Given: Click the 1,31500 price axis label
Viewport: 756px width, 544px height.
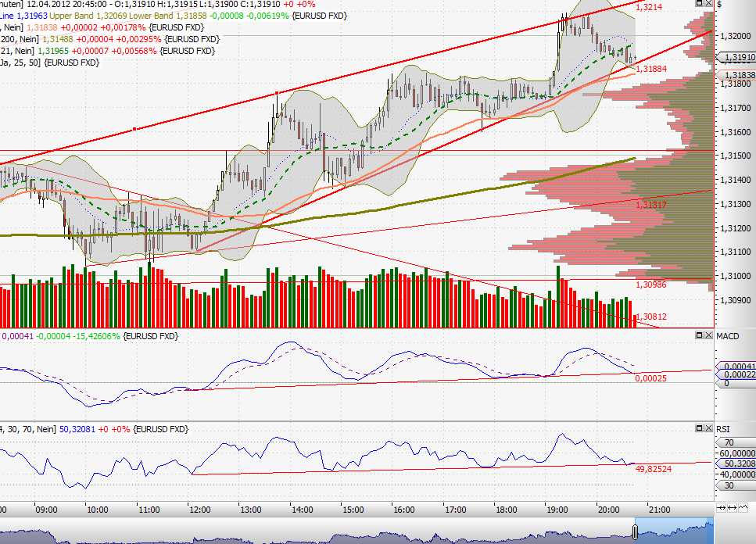Looking at the screenshot, I should (x=735, y=156).
